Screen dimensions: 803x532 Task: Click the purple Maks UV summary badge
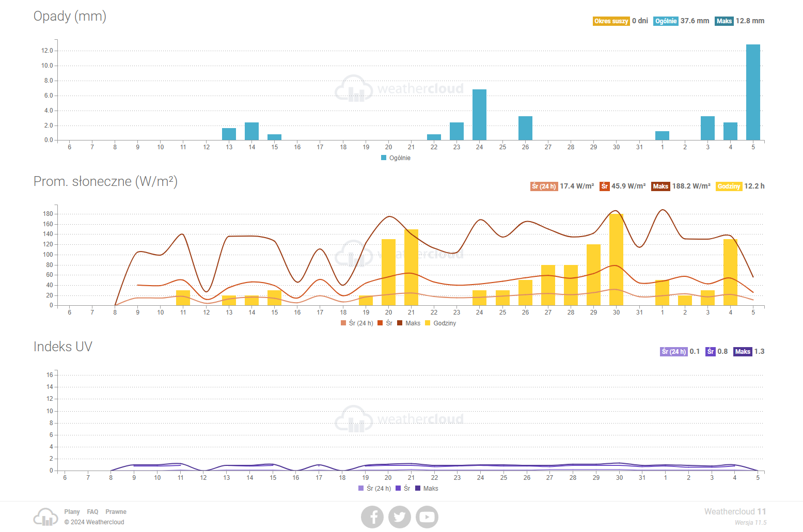point(742,352)
